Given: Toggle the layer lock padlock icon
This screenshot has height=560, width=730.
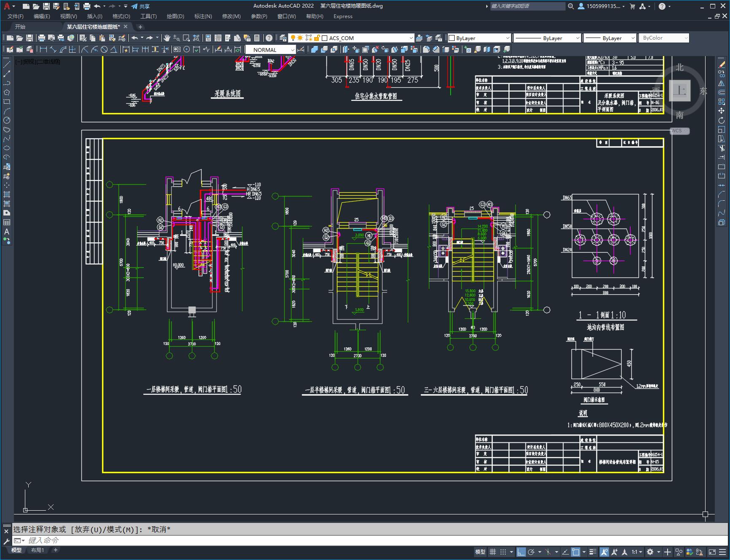Looking at the screenshot, I should pyautogui.click(x=317, y=38).
